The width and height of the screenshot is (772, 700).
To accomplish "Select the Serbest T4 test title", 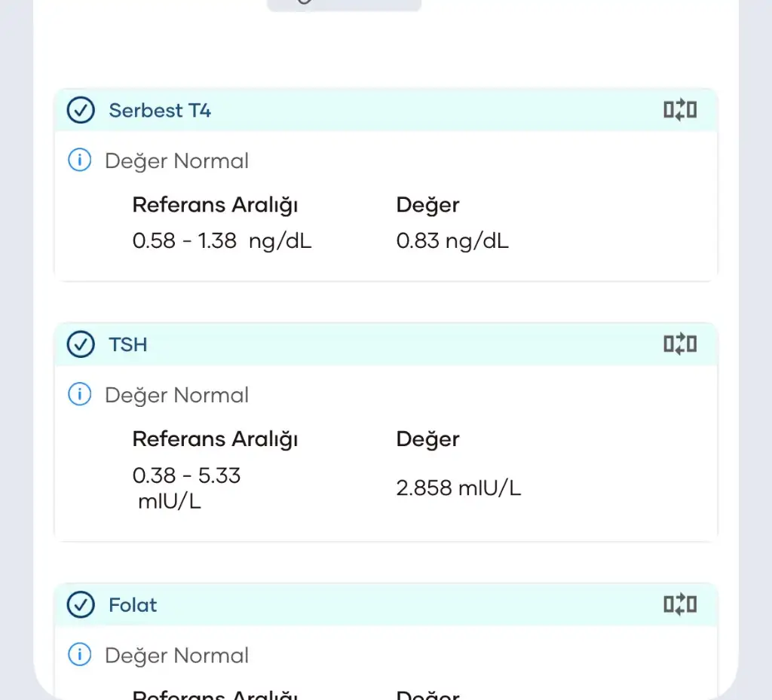I will pos(160,111).
